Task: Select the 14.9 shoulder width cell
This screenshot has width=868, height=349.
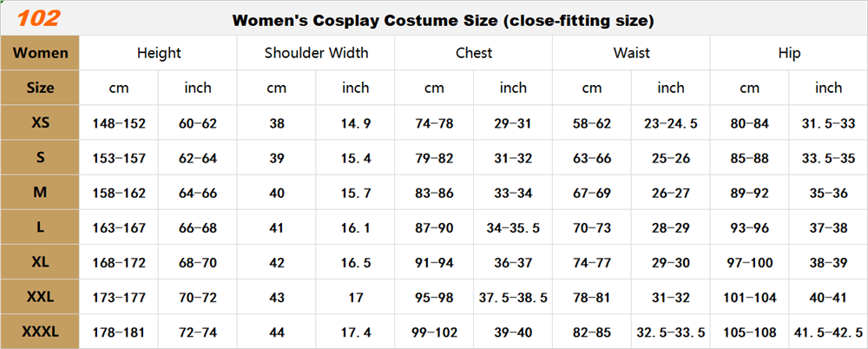Action: [x=356, y=123]
